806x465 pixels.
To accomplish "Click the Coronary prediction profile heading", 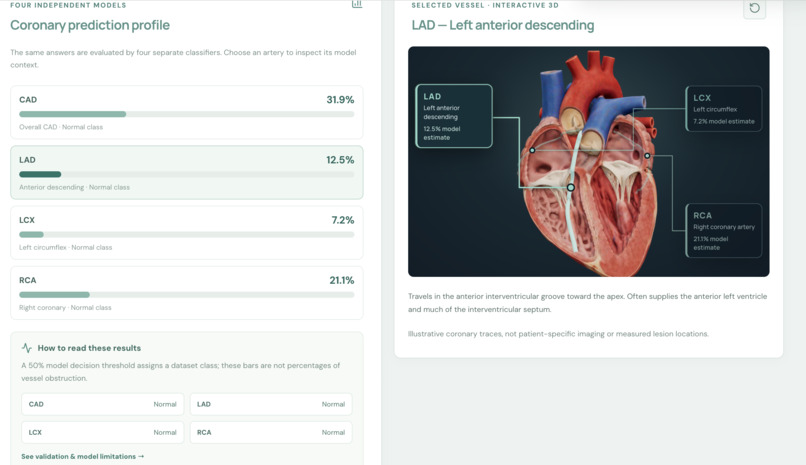I will pyautogui.click(x=90, y=25).
